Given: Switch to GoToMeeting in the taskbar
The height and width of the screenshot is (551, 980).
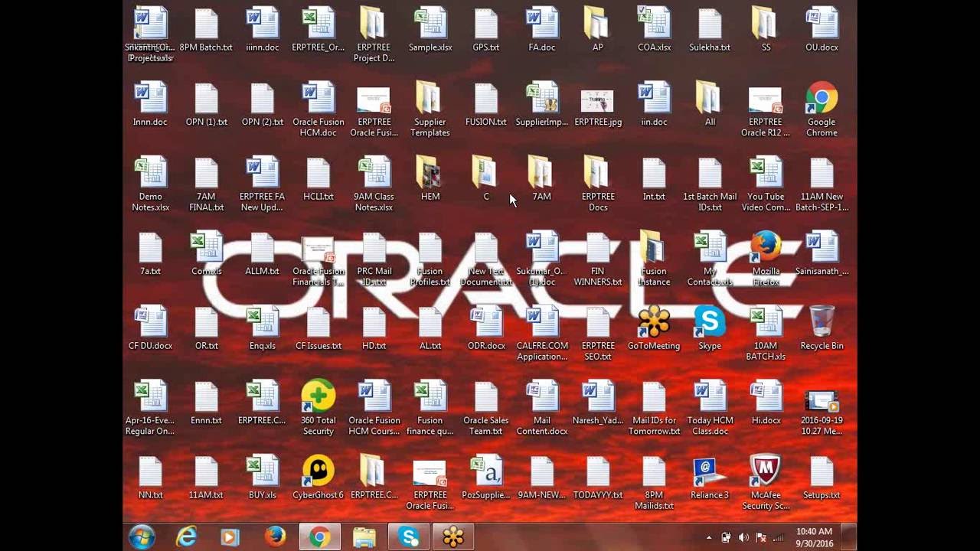Looking at the screenshot, I should (x=453, y=537).
